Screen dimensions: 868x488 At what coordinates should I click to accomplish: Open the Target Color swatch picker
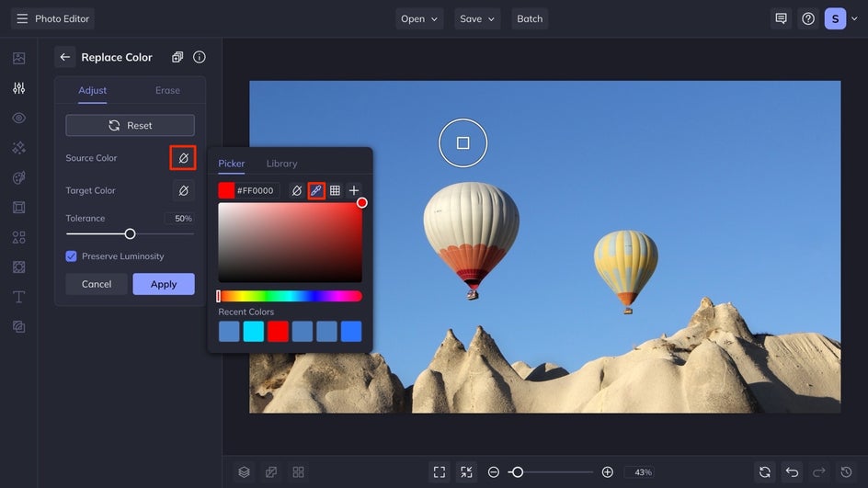(183, 190)
